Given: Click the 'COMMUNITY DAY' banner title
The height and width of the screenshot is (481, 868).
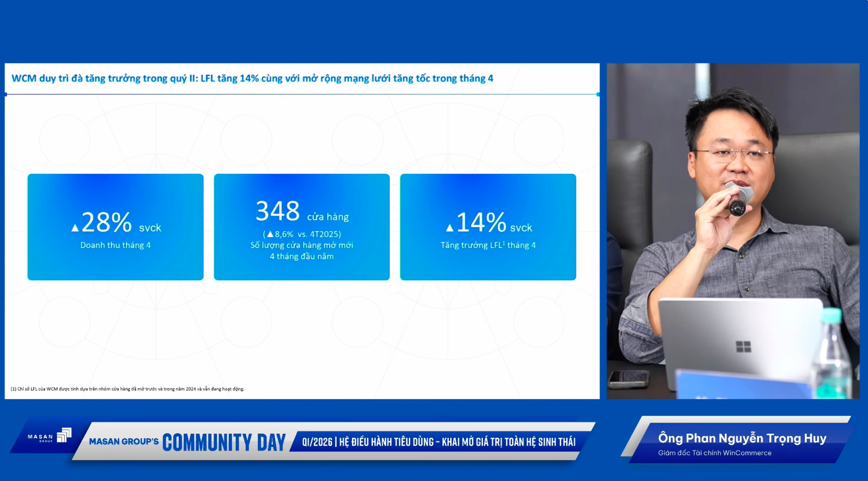Looking at the screenshot, I should coord(224,442).
